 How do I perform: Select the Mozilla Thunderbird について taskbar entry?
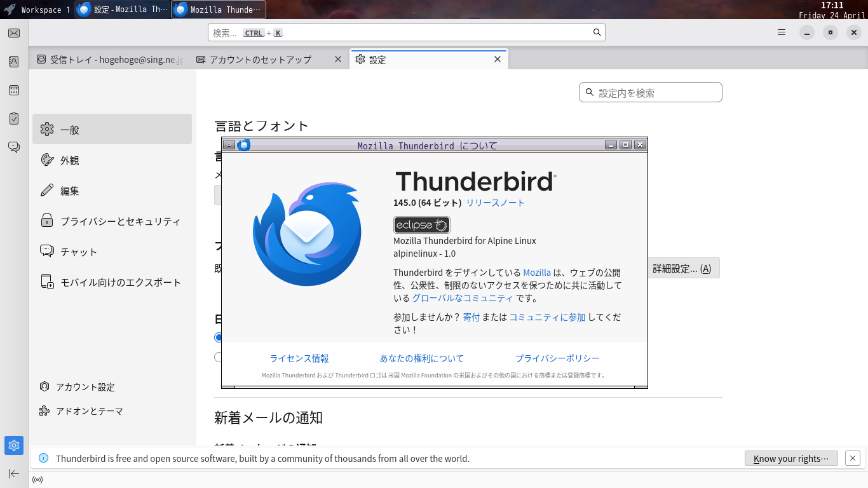click(219, 10)
